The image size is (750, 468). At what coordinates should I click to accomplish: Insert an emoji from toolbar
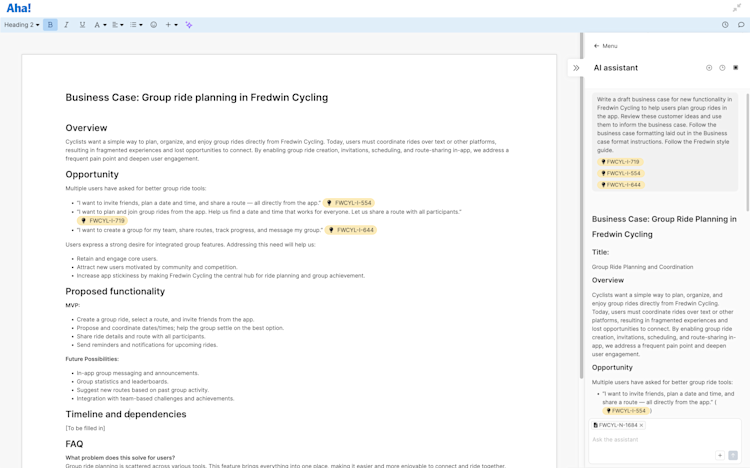(154, 25)
